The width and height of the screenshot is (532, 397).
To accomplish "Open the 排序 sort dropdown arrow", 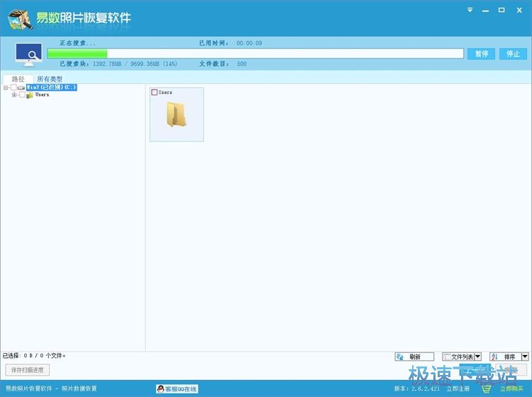I will (x=525, y=357).
